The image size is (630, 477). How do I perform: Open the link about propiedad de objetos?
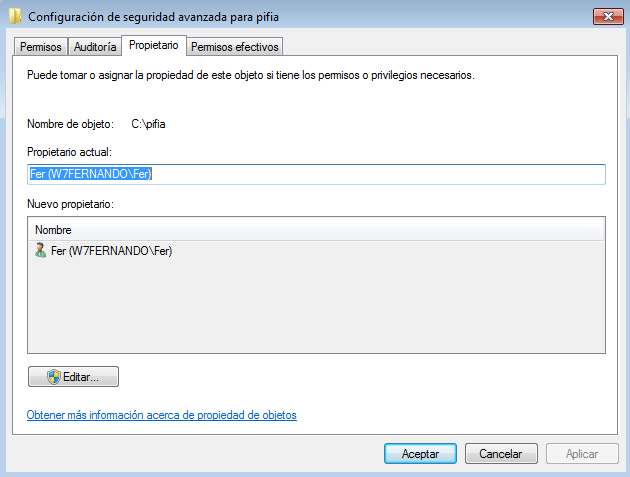tap(162, 415)
